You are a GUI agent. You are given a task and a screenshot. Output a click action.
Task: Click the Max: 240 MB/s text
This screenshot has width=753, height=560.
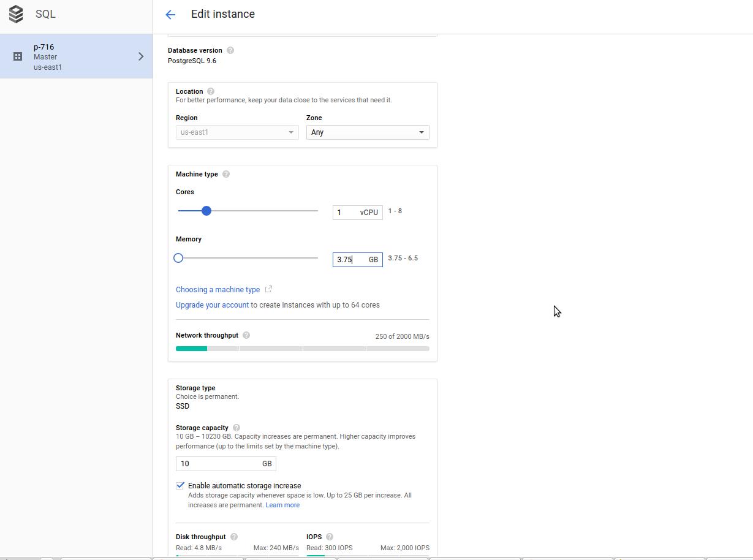[x=276, y=548]
